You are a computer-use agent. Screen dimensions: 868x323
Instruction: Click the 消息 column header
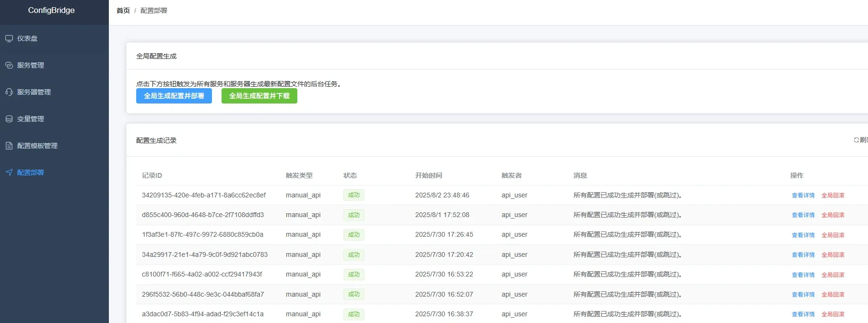(x=580, y=175)
